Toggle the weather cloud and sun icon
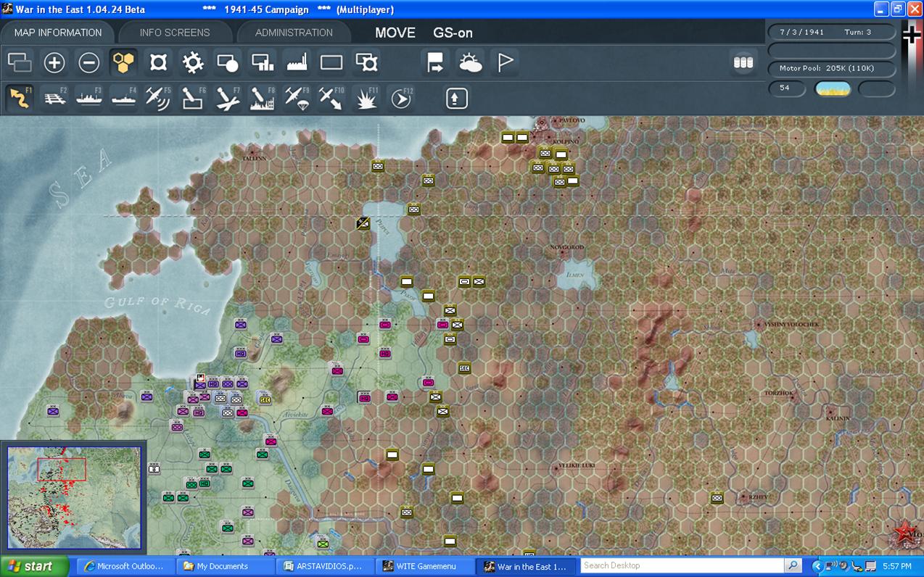Screen dimensions: 924x577 coord(471,63)
